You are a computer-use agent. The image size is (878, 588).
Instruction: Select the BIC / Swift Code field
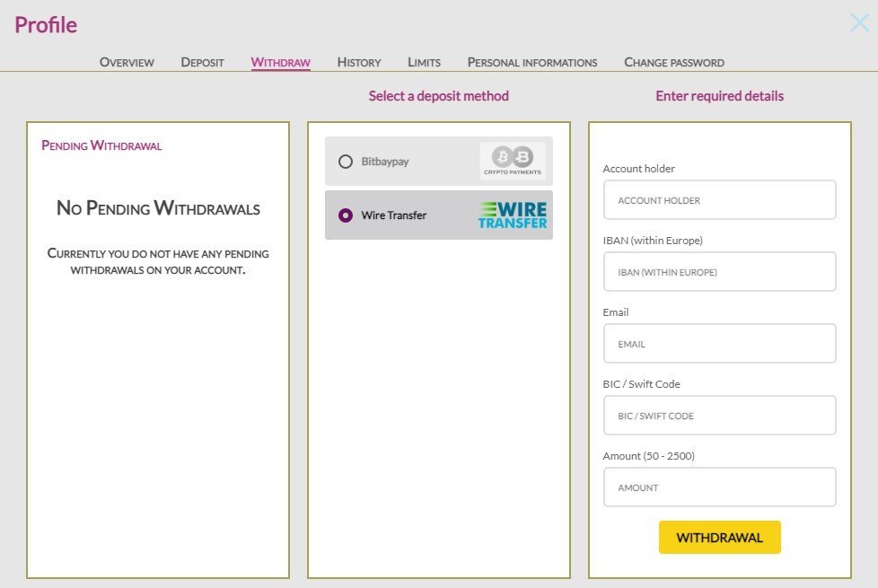pyautogui.click(x=719, y=416)
